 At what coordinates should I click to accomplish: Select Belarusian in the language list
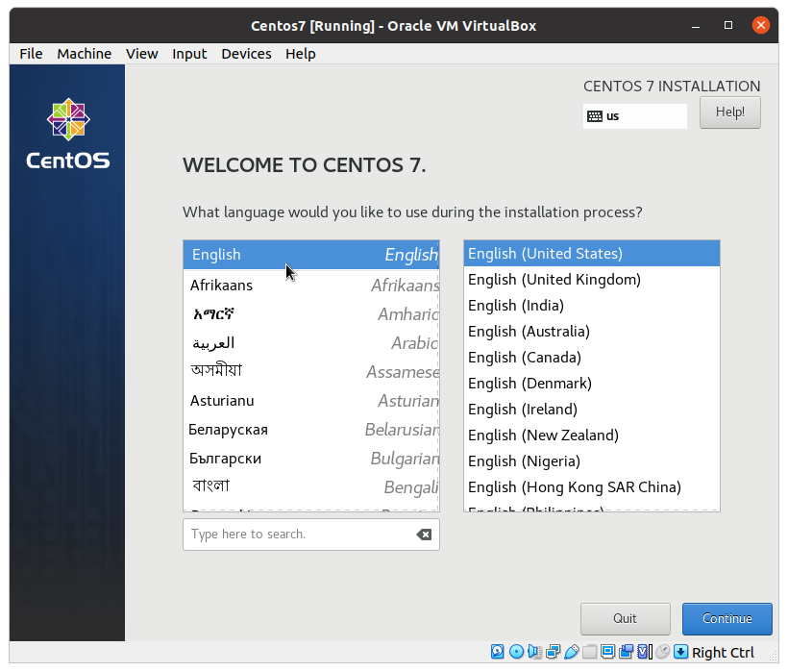coord(311,429)
